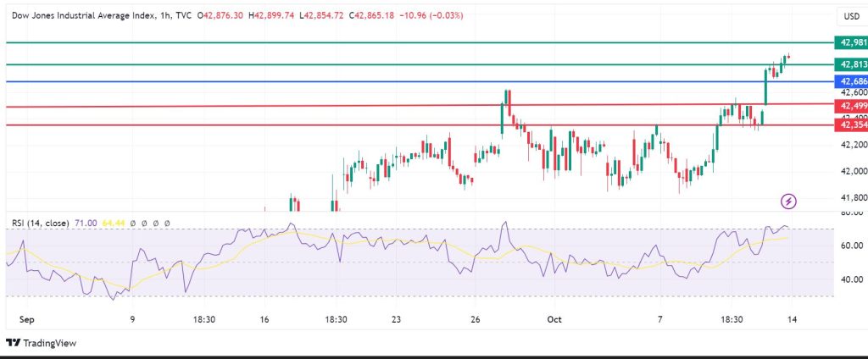The width and height of the screenshot is (868, 359).
Task: Click the 41,800 price axis label
Action: click(854, 198)
